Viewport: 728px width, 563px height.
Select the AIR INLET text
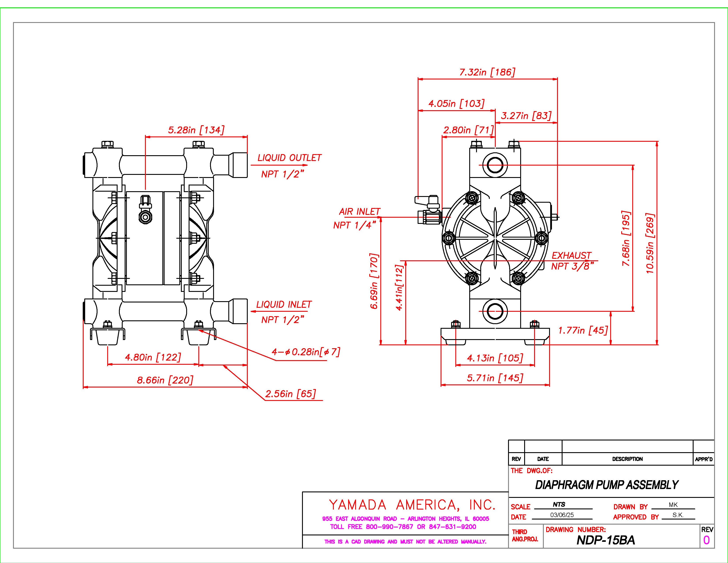tap(359, 212)
